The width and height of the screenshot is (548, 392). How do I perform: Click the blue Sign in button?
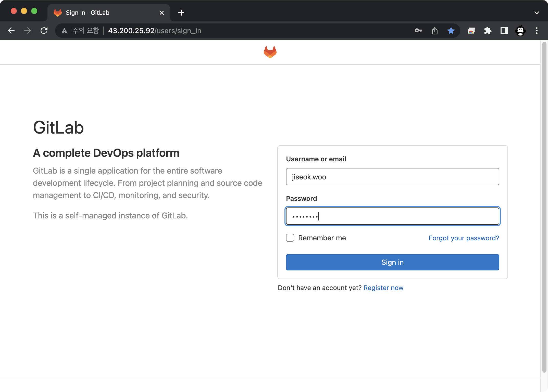point(392,262)
